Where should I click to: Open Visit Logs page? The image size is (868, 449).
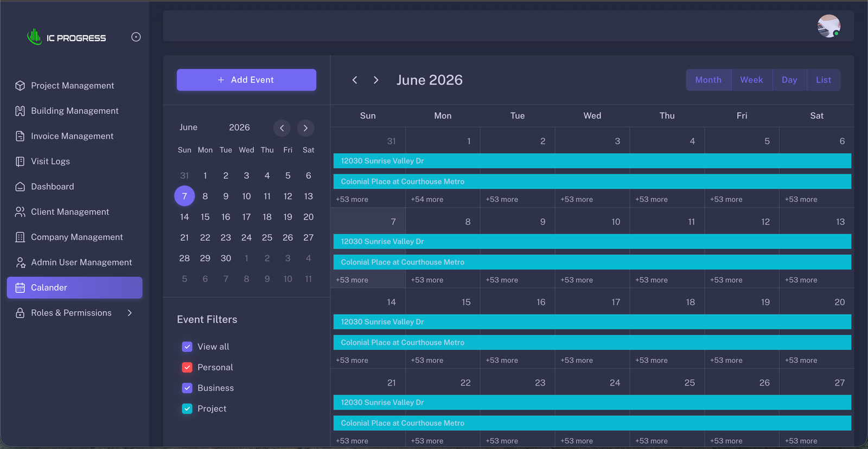[74, 161]
